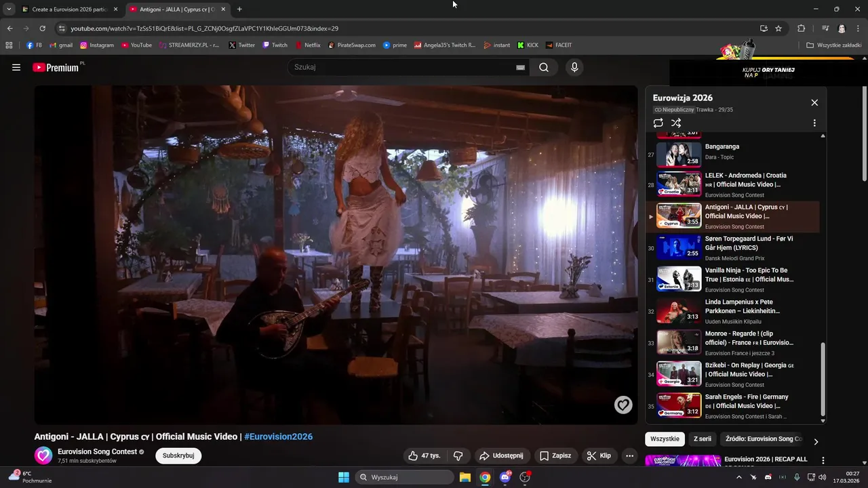Screen dimensions: 868x488
Task: Bookmark this page with star icon
Action: pos(778,28)
